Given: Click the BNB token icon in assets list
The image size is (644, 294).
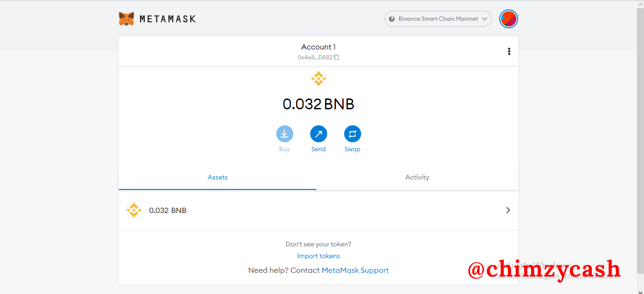Looking at the screenshot, I should tap(134, 210).
